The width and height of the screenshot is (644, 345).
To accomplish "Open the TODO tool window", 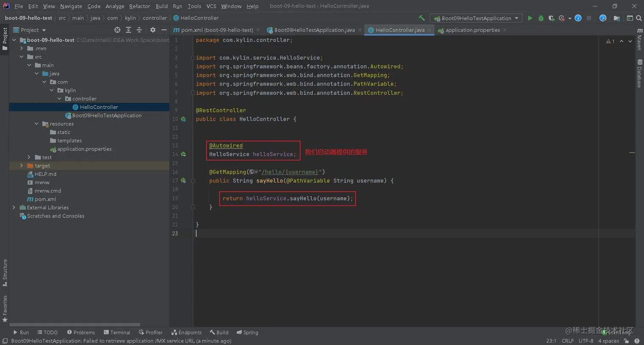I will point(47,332).
